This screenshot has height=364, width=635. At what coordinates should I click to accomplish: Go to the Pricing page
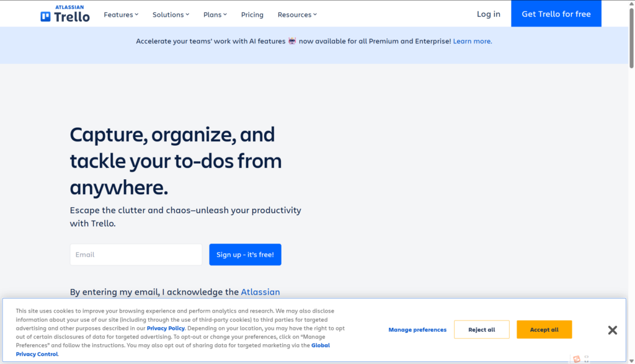tap(252, 15)
